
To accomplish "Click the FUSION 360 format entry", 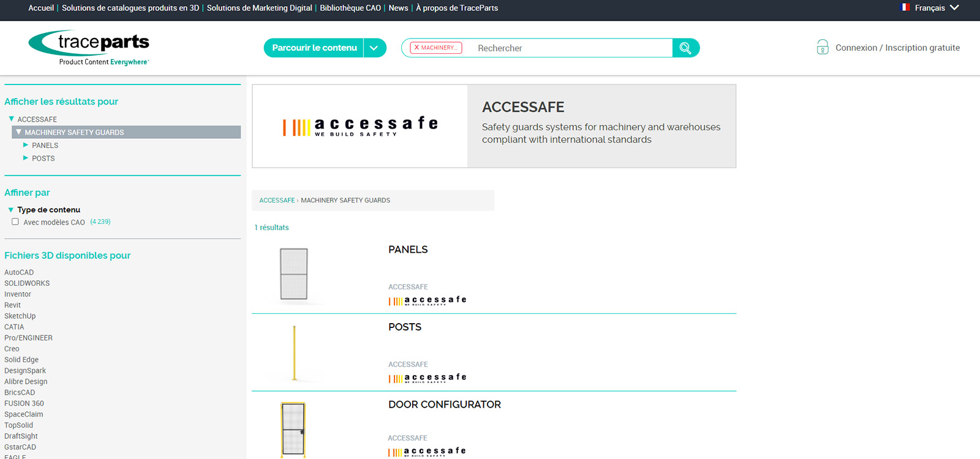I will tap(24, 403).
